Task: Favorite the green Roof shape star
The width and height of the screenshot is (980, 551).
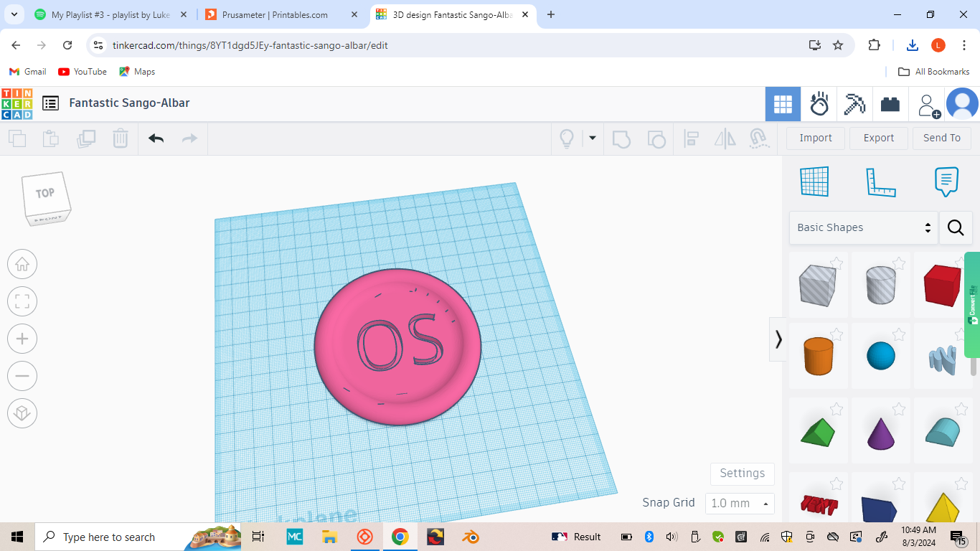Action: point(837,410)
